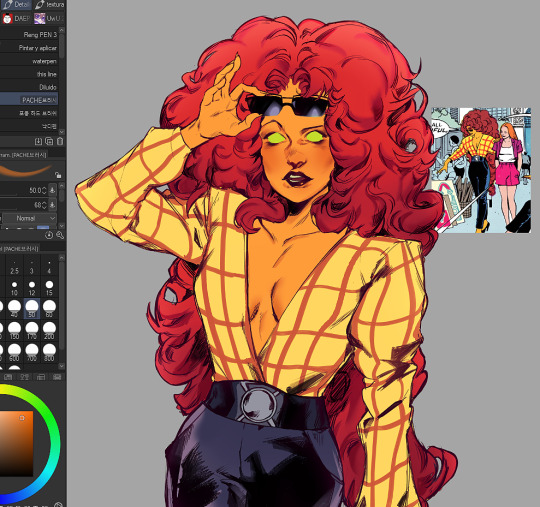
Task: Open the Detail sub tool group tab
Action: click(x=16, y=5)
